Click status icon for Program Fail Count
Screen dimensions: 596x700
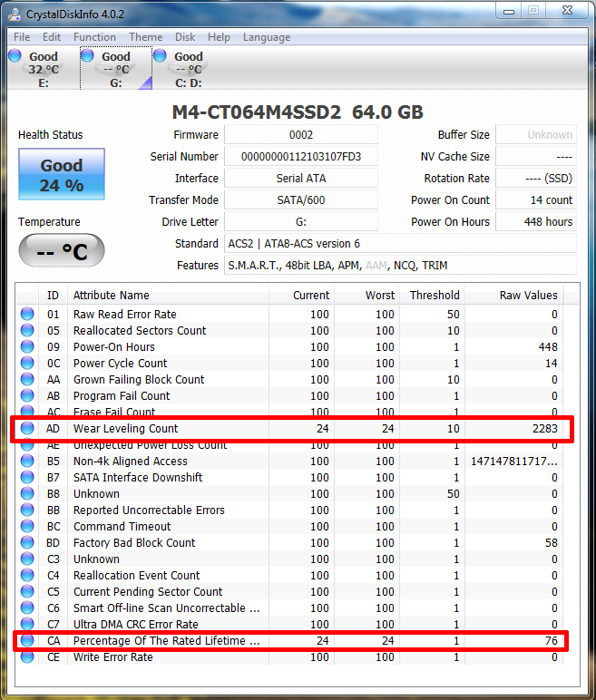(27, 395)
